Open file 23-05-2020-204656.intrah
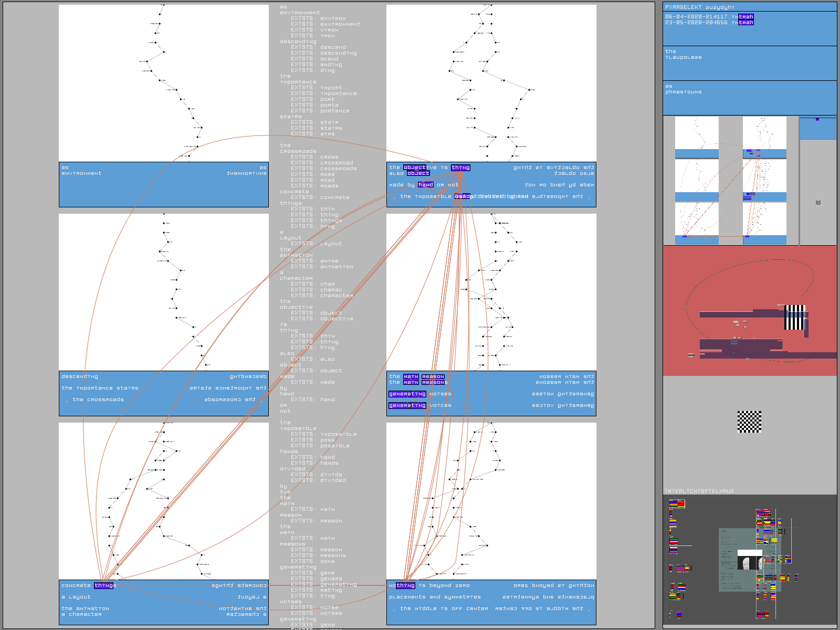 [709, 23]
